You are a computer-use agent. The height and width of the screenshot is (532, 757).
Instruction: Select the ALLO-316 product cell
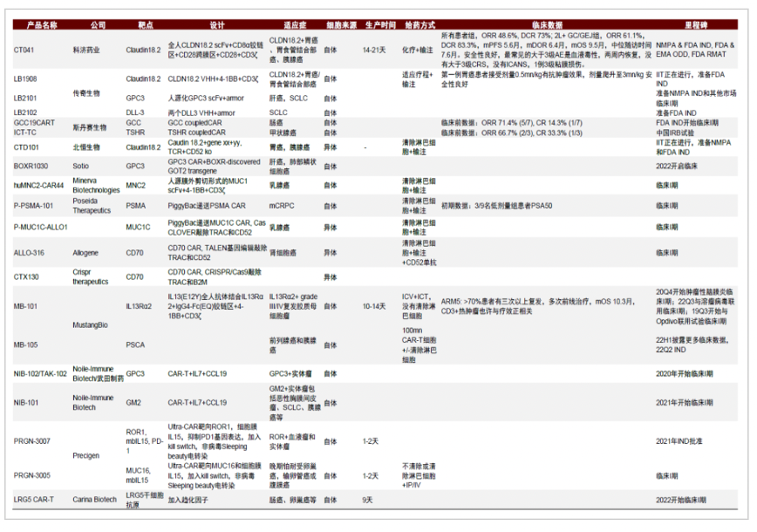point(29,253)
